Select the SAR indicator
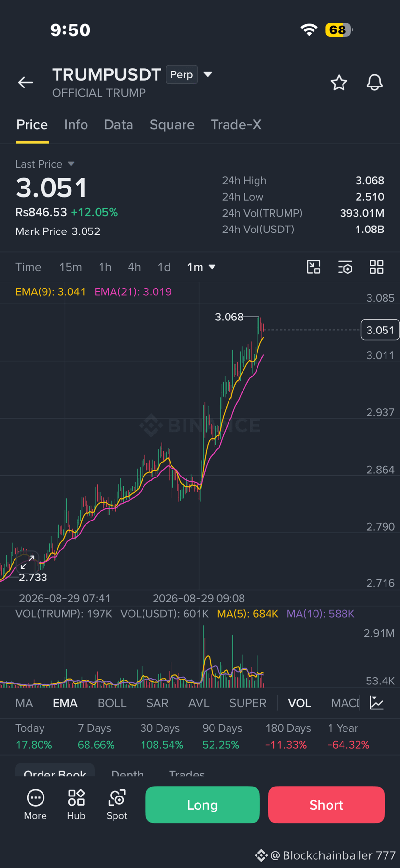Viewport: 400px width, 868px height. 157,703
